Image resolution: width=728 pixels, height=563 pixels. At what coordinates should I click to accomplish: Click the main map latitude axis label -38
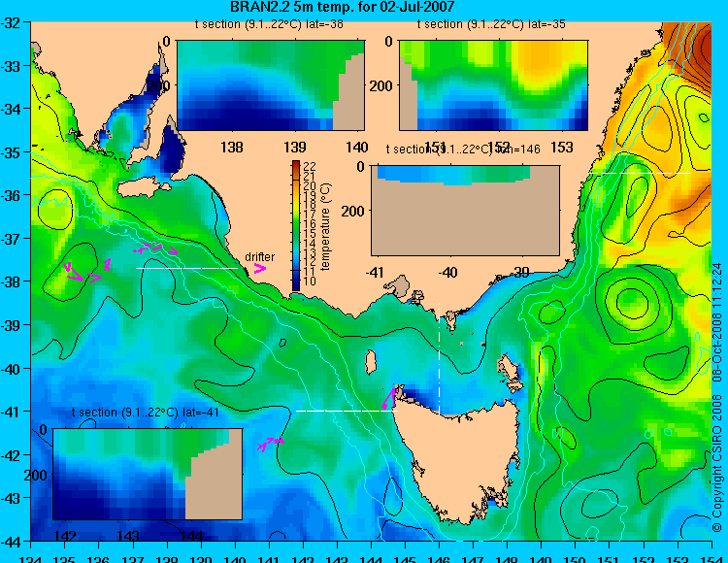[x=11, y=281]
